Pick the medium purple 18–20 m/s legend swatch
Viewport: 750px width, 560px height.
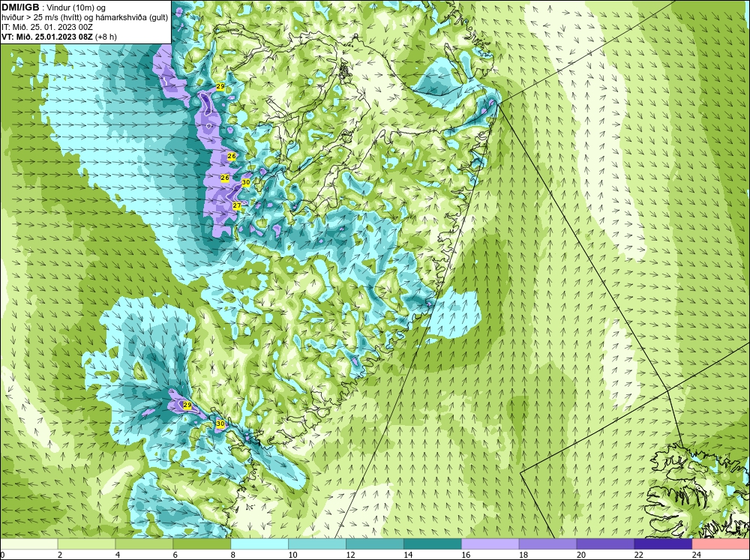[547, 544]
